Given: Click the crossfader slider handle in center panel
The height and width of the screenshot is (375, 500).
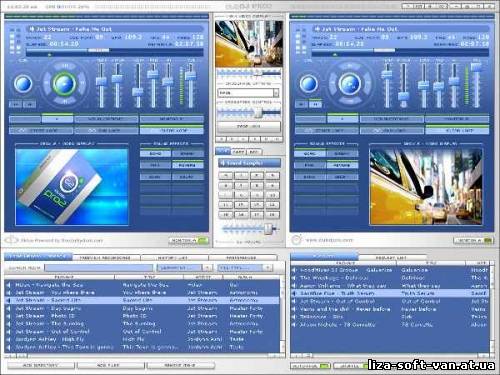Looking at the screenshot, I should pyautogui.click(x=258, y=112).
